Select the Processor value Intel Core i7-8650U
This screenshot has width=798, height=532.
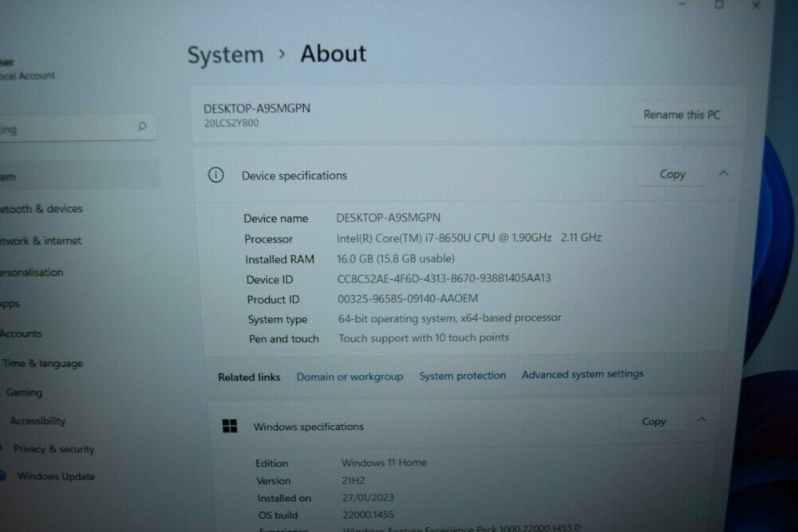[x=468, y=238]
